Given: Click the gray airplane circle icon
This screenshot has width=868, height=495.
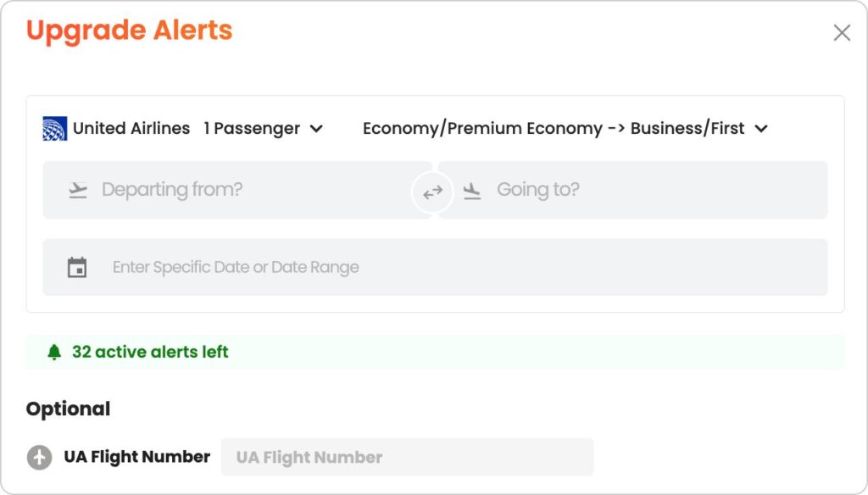Looking at the screenshot, I should [39, 458].
